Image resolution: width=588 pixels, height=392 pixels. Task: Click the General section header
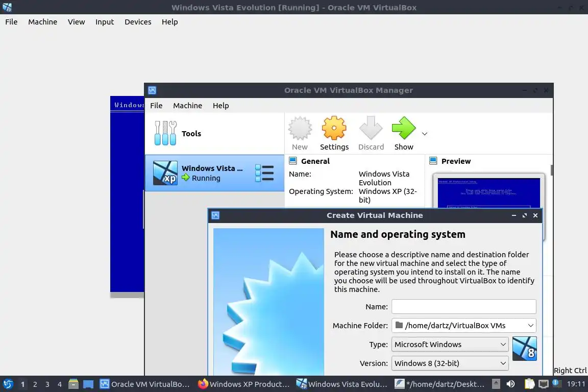(x=315, y=161)
